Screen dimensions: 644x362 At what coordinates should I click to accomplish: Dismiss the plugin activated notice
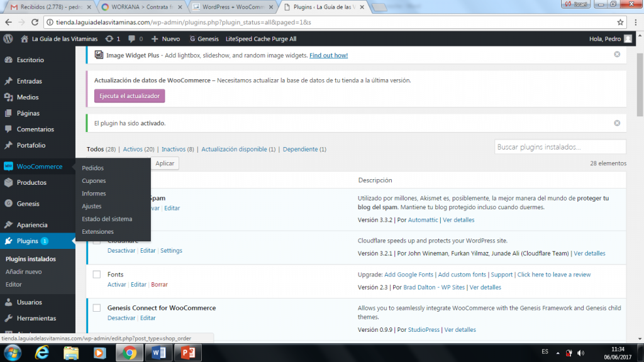point(617,123)
